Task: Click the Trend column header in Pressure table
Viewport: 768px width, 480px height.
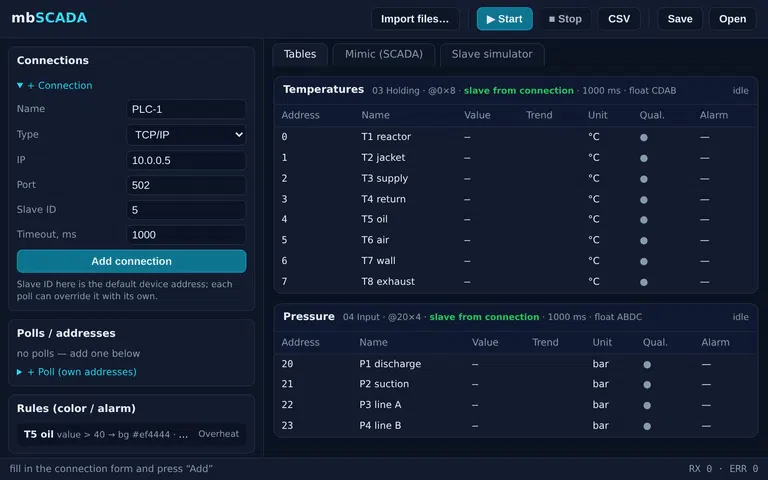Action: click(x=545, y=342)
